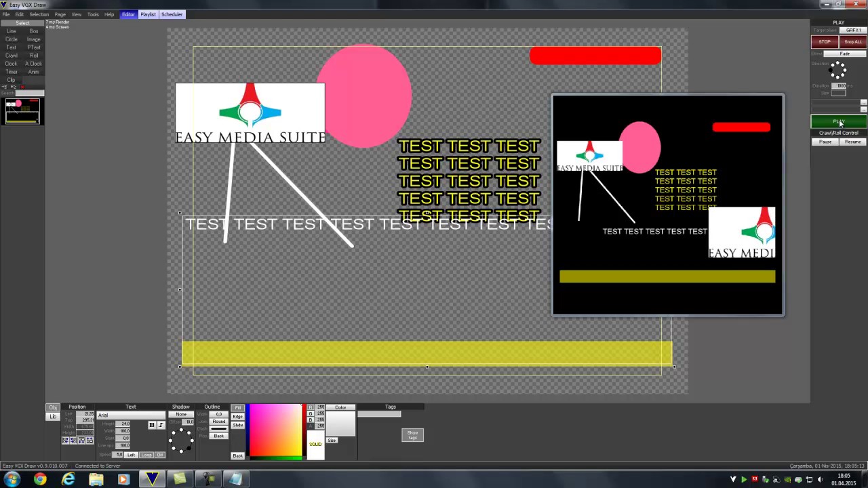868x488 pixels.
Task: Open the Target plane GRFX1 dropdown
Action: (x=853, y=30)
